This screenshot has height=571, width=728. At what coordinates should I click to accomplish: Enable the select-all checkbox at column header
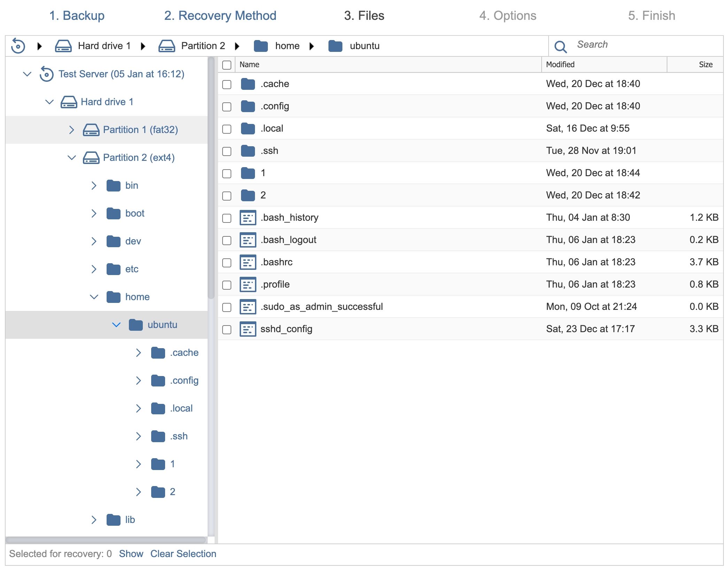click(x=227, y=64)
